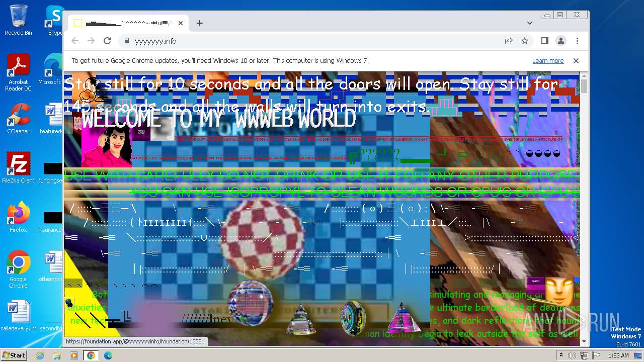
Task: Open network status tray icon
Action: click(x=584, y=355)
